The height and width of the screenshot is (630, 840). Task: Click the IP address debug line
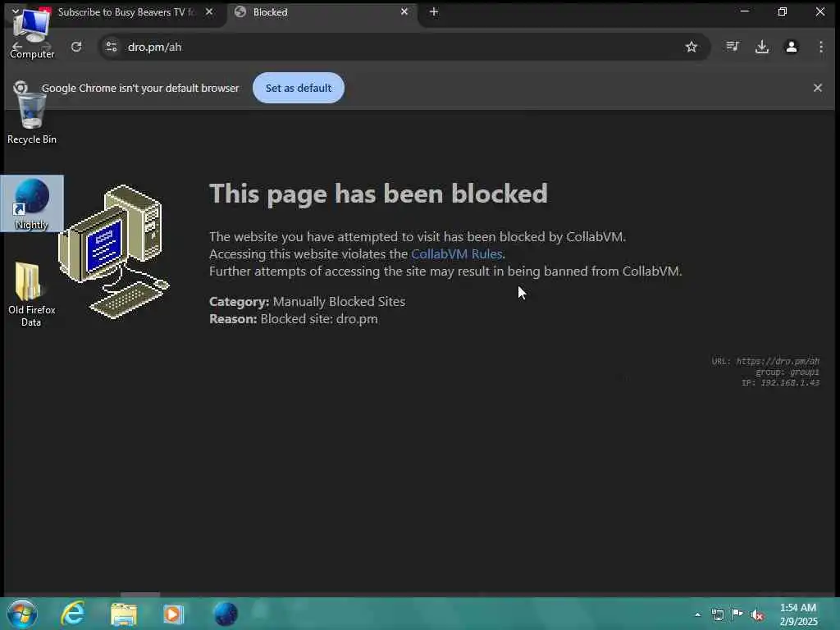click(781, 382)
